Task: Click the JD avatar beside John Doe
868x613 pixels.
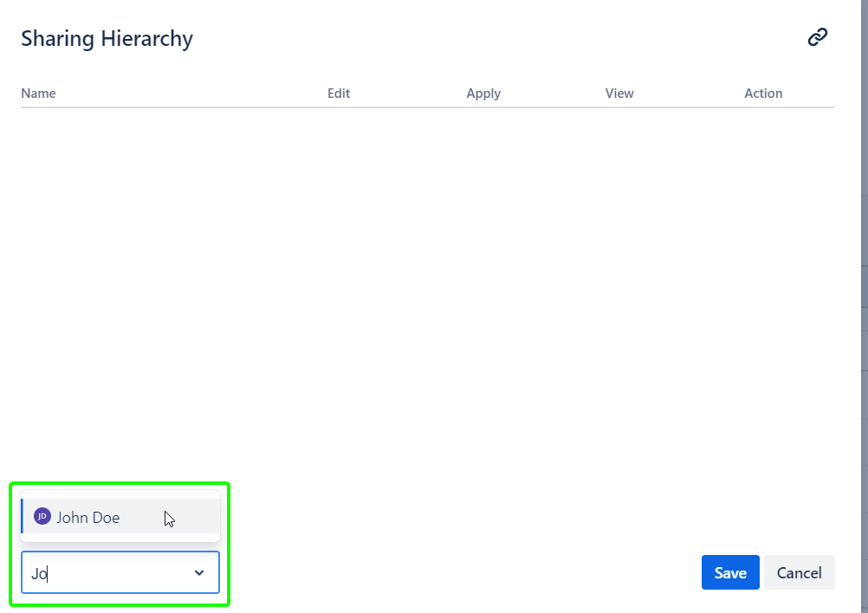Action: [42, 516]
